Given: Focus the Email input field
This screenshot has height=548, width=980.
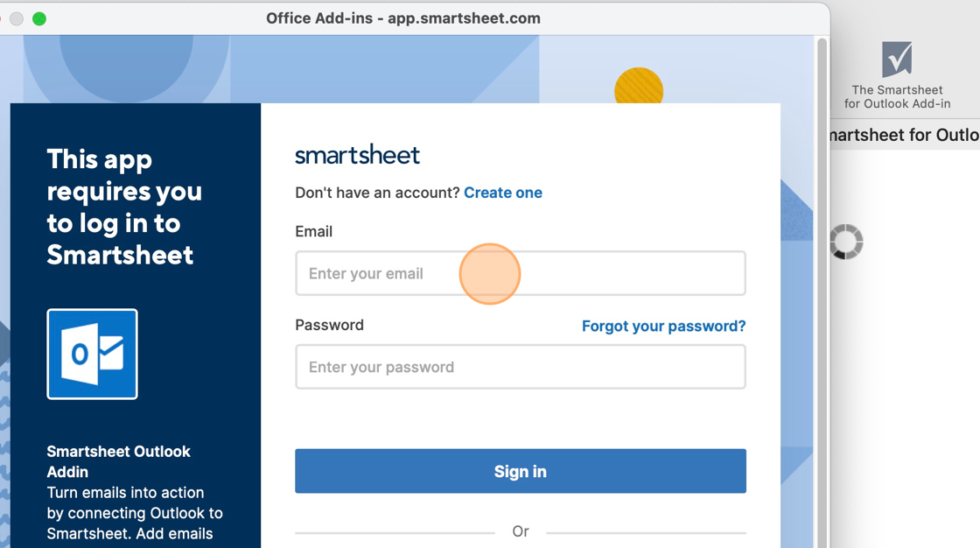Looking at the screenshot, I should tap(521, 273).
